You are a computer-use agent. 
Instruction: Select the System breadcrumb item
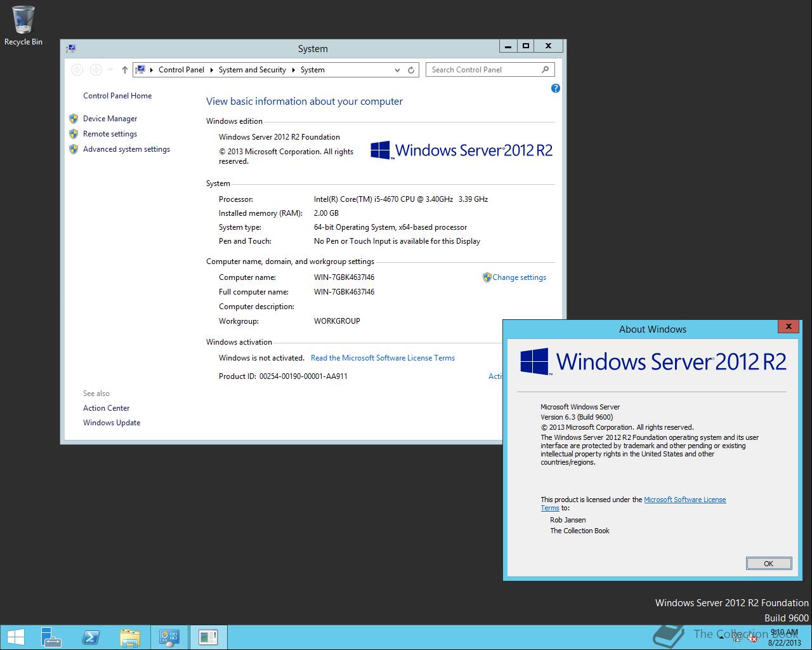click(x=313, y=70)
